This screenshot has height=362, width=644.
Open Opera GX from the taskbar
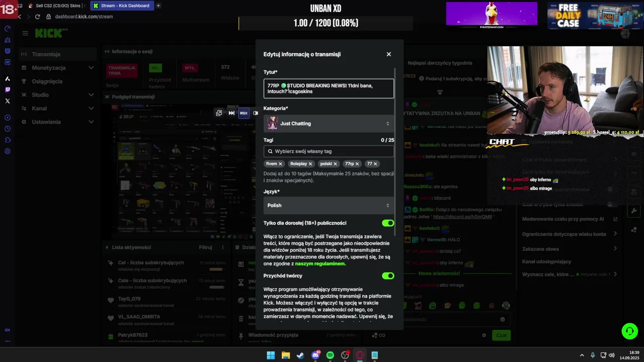tap(360, 355)
